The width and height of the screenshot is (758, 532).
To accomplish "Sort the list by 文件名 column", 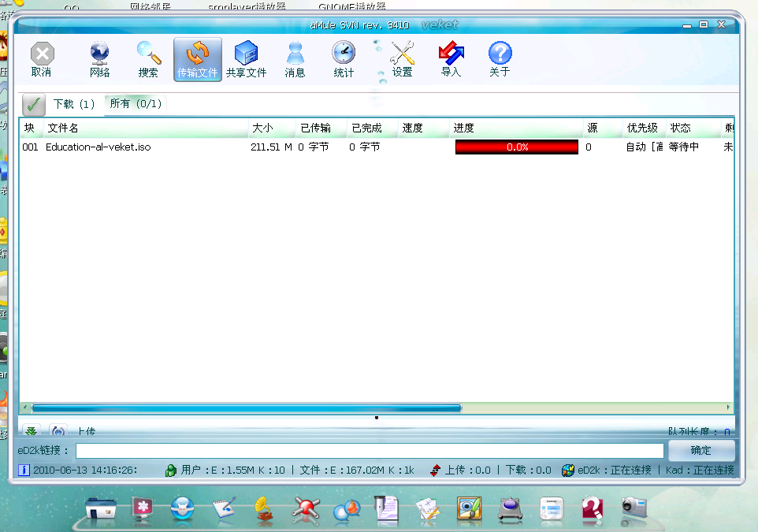I will pyautogui.click(x=146, y=128).
